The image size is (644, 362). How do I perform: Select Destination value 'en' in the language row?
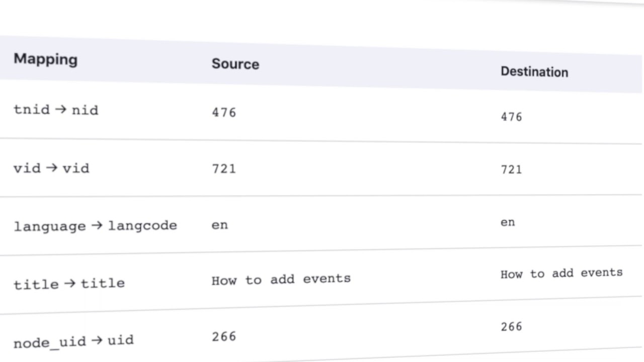coord(508,222)
